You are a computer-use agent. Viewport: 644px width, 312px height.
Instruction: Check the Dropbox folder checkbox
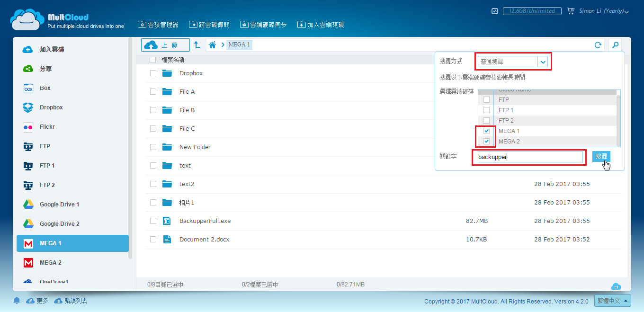[153, 73]
